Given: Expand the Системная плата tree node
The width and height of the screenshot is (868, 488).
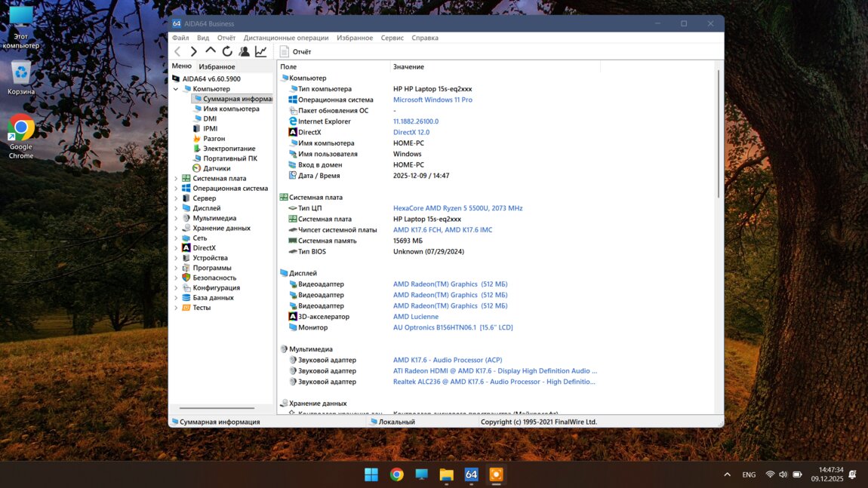Looking at the screenshot, I should pos(176,179).
